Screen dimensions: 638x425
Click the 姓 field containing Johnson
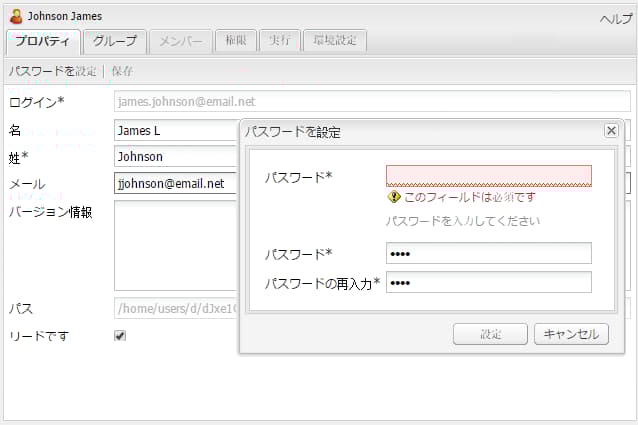(176, 157)
